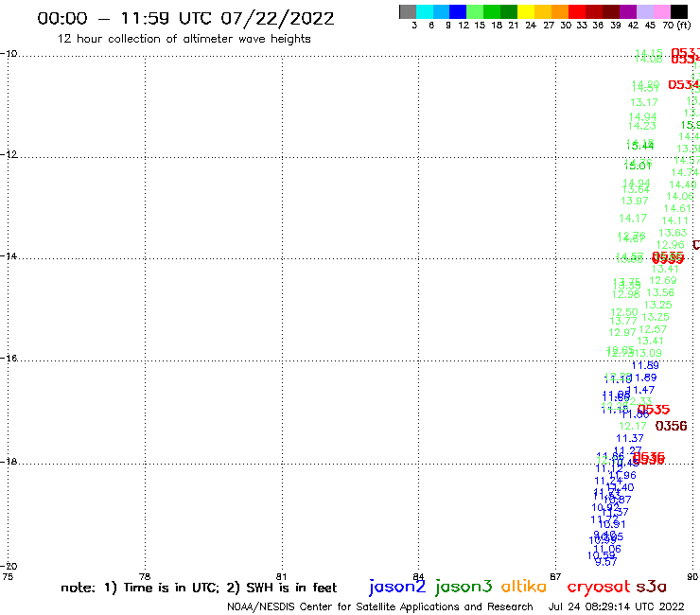Click the 78 longitude axis label
This screenshot has width=700, height=615.
(145, 576)
